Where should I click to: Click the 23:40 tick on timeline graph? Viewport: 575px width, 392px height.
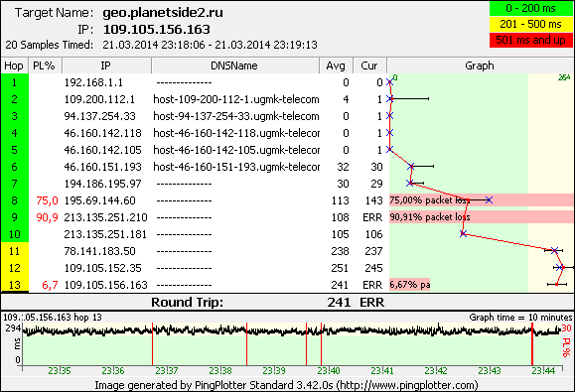click(328, 371)
